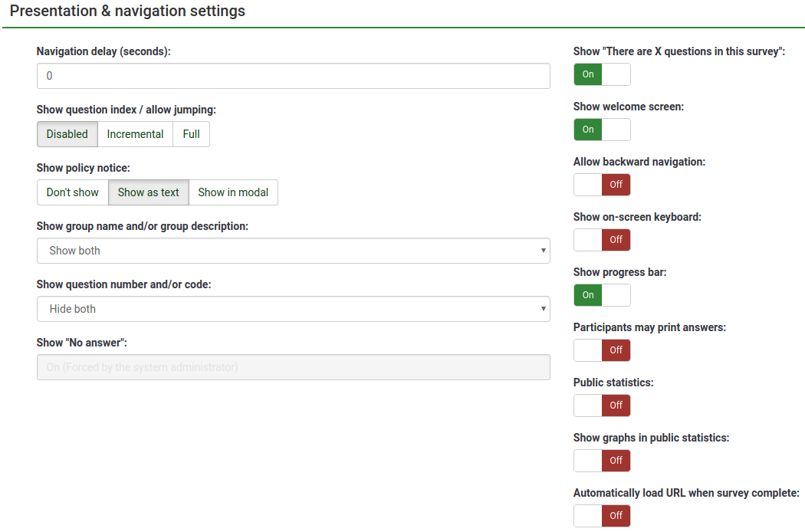The width and height of the screenshot is (805, 532).
Task: Turn off the Show welcome screen switch
Action: point(602,130)
